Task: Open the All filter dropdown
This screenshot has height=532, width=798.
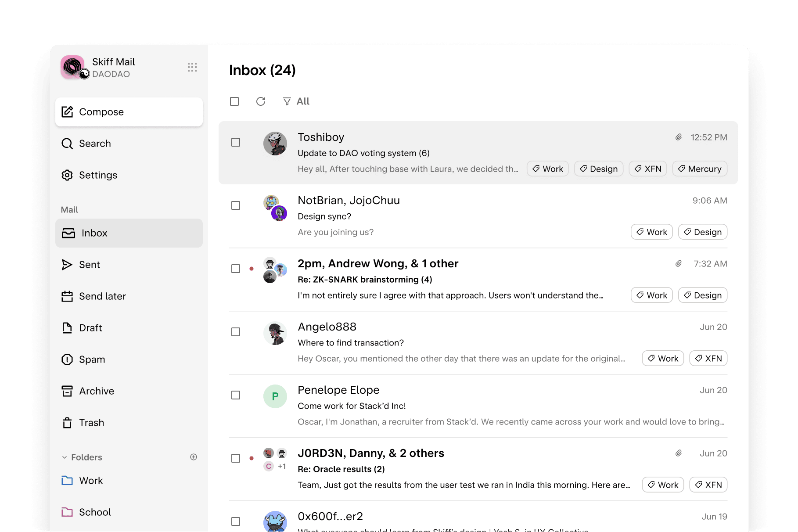Action: coord(296,101)
